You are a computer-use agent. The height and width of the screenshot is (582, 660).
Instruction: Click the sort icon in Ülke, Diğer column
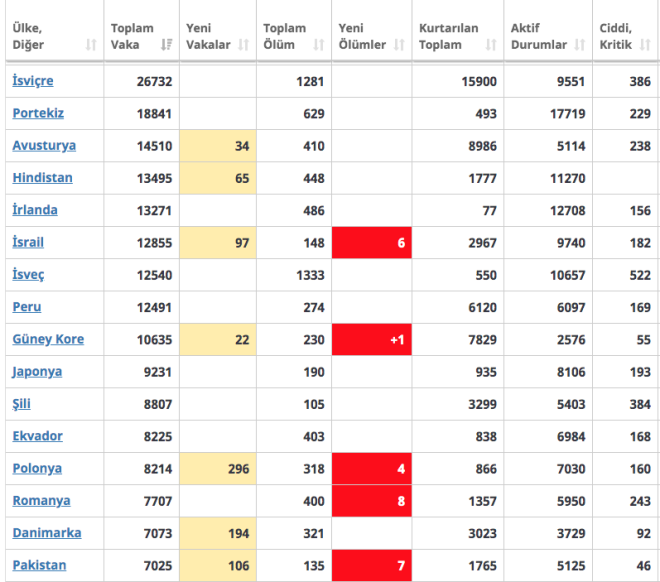pyautogui.click(x=91, y=45)
